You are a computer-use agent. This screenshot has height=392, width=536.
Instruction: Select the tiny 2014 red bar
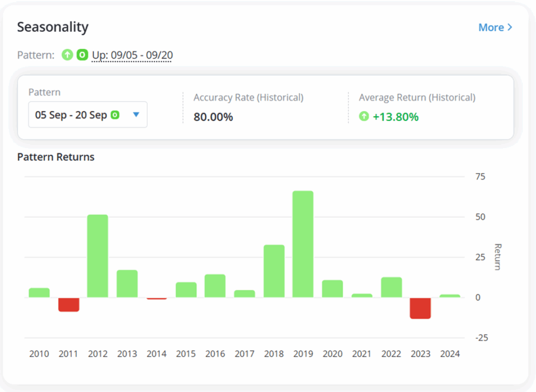[x=157, y=298]
